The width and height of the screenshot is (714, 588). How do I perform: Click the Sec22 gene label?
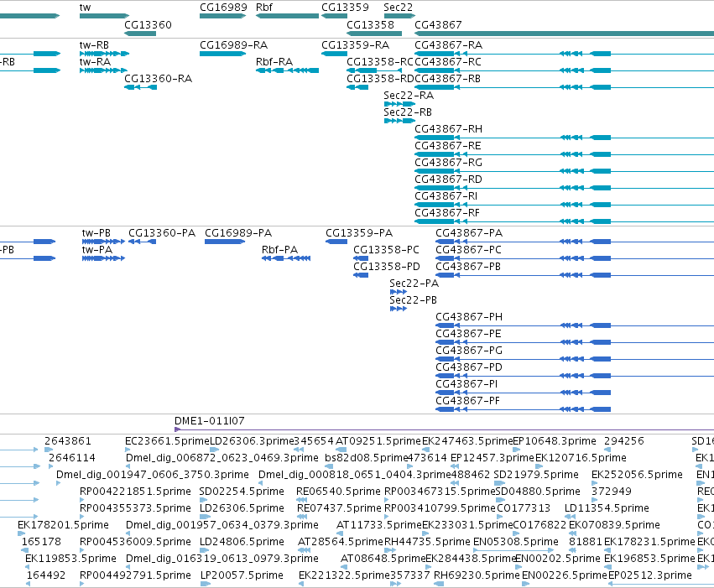[398, 8]
